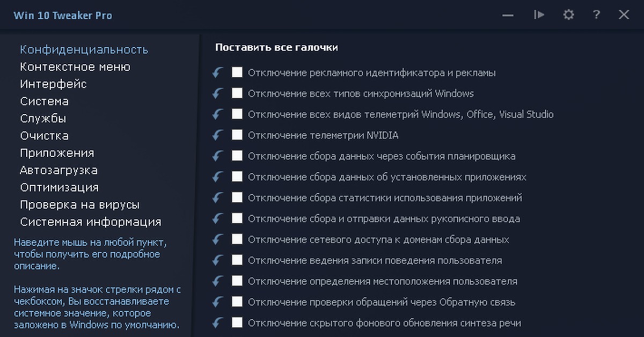Restore arrow for статистики использования приложений
Image resolution: width=644 pixels, height=337 pixels.
pyautogui.click(x=217, y=198)
